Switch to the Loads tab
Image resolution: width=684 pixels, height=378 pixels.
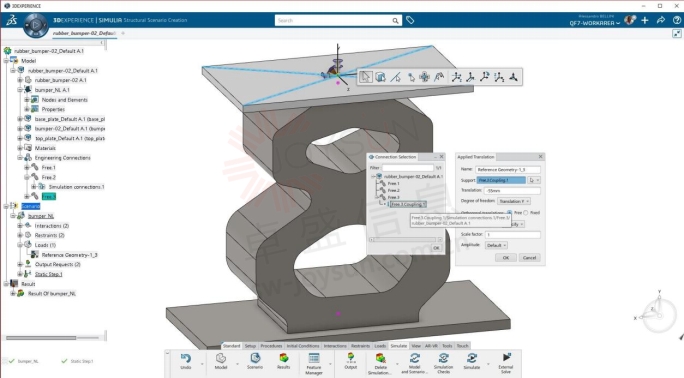380,346
